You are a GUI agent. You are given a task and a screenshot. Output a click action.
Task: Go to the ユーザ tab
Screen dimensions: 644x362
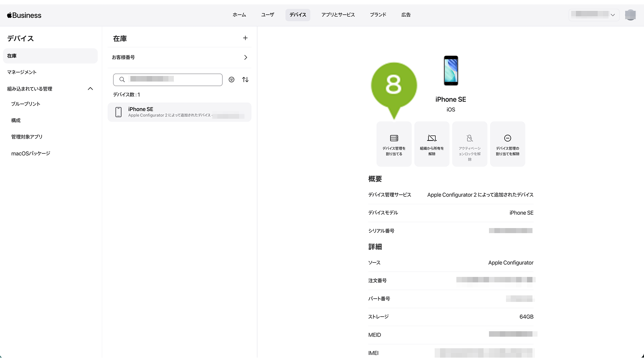pyautogui.click(x=268, y=15)
